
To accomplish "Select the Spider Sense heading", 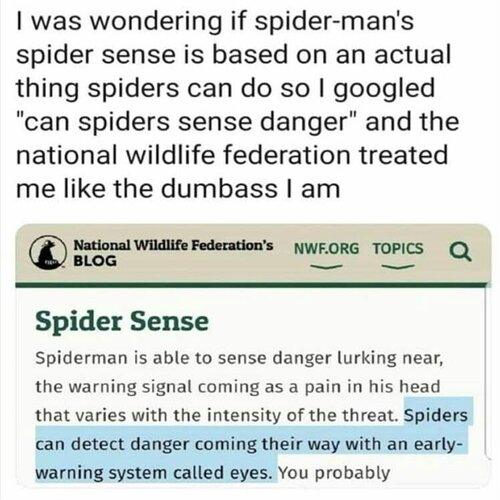I will click(122, 321).
